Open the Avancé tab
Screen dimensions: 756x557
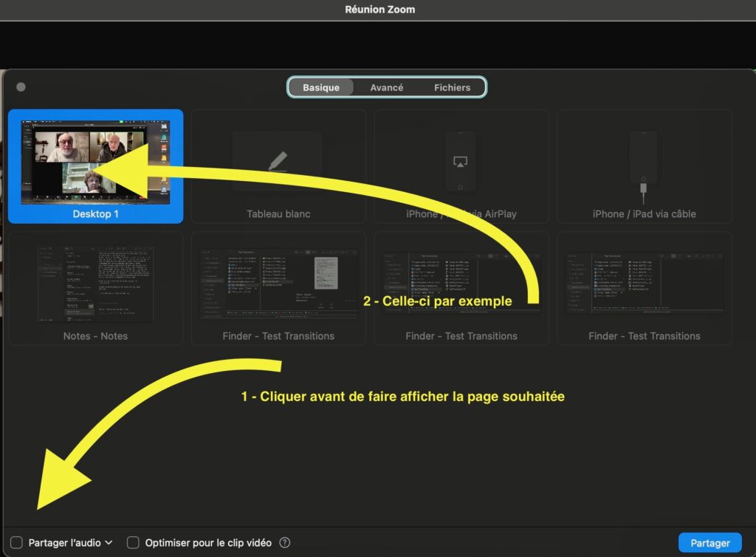(x=387, y=87)
